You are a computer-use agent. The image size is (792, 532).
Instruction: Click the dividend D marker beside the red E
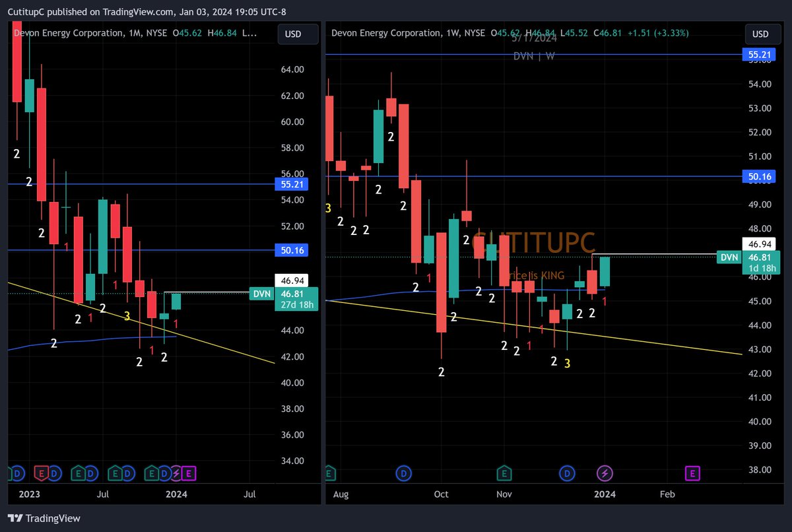(55, 473)
